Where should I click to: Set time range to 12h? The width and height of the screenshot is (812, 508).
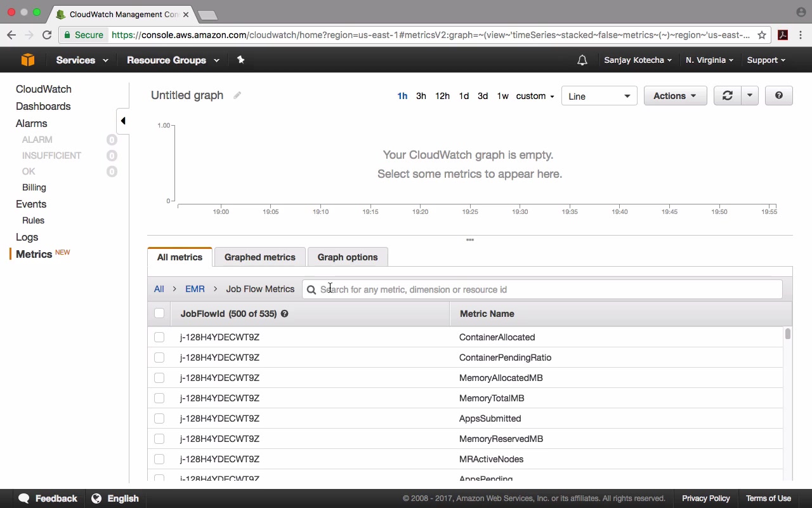click(x=442, y=96)
